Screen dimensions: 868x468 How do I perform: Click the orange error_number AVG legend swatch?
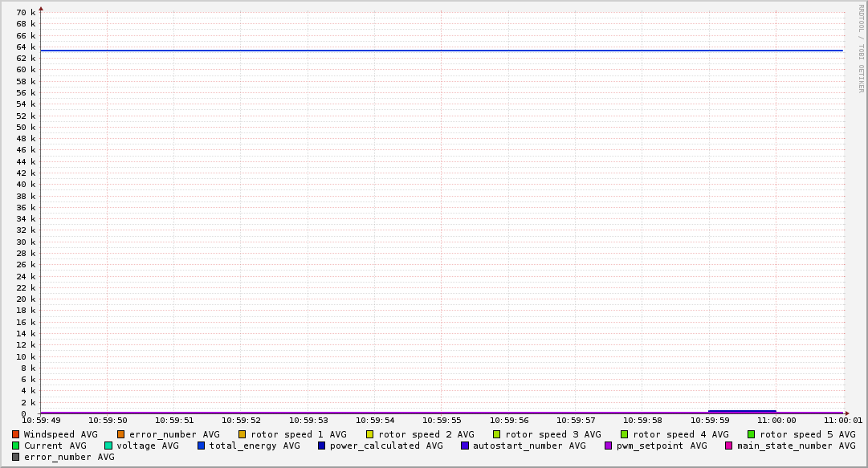pyautogui.click(x=121, y=434)
